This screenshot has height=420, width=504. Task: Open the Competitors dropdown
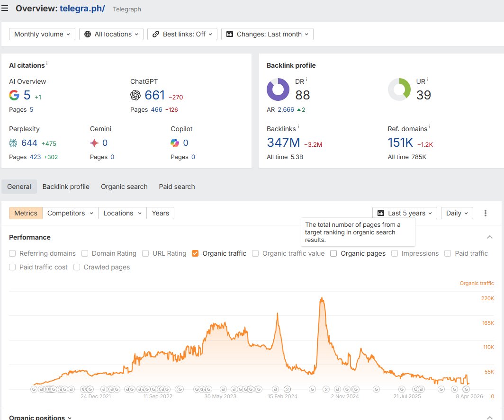70,213
